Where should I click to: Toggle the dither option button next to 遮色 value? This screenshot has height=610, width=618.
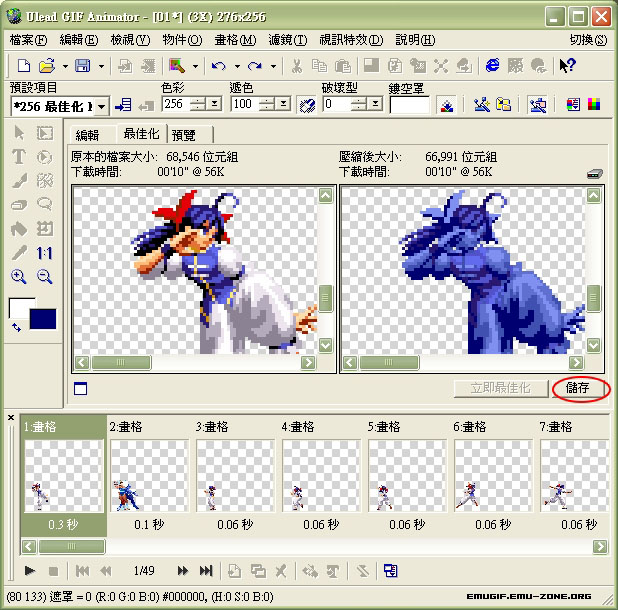[307, 105]
